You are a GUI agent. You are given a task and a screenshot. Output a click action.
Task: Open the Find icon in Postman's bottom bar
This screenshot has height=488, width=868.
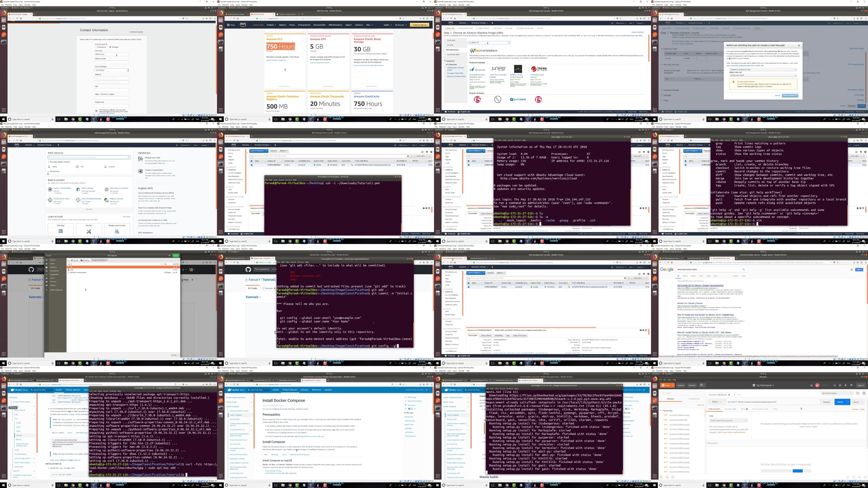click(667, 477)
